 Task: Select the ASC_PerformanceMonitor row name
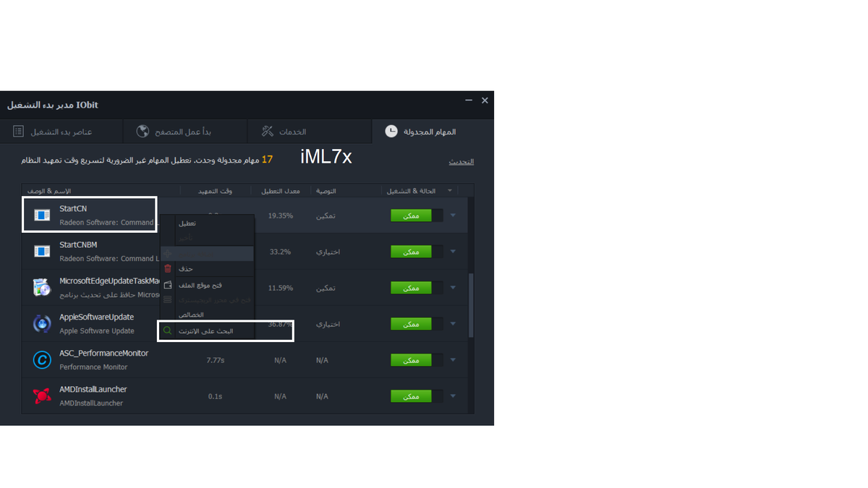103,353
